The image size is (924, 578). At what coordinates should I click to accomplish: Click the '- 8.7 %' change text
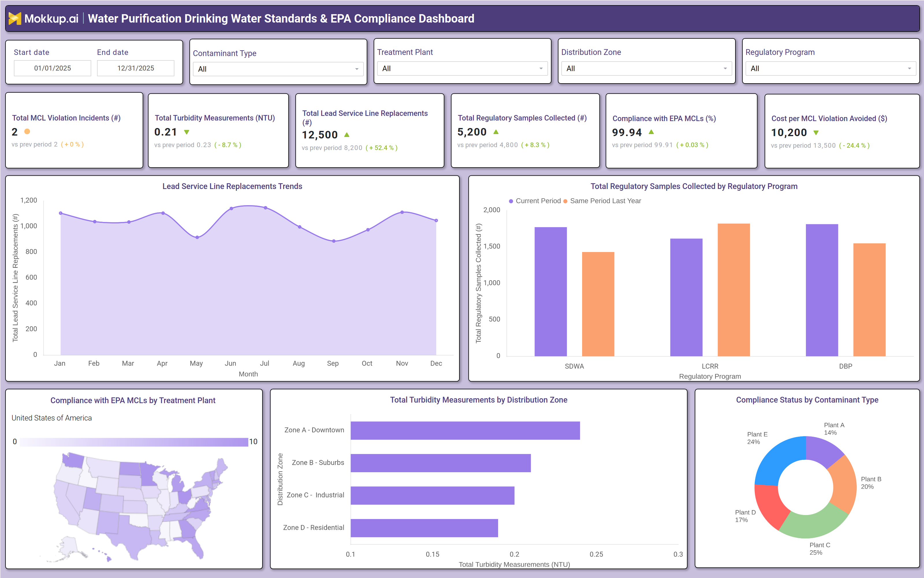[228, 145]
